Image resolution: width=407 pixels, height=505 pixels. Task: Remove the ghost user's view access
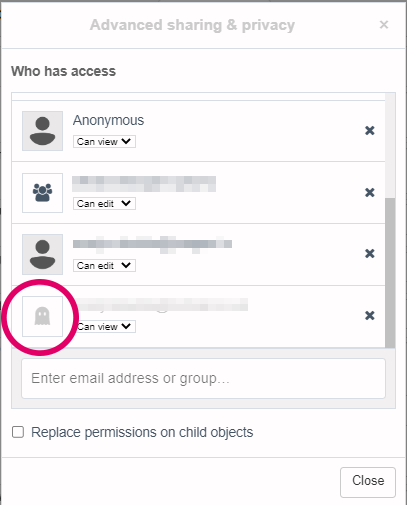pyautogui.click(x=370, y=315)
